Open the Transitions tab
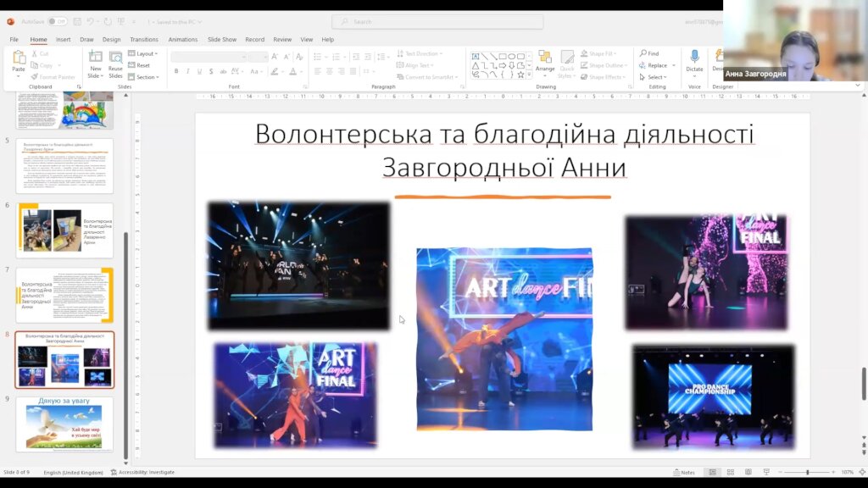The image size is (868, 488). pos(144,39)
